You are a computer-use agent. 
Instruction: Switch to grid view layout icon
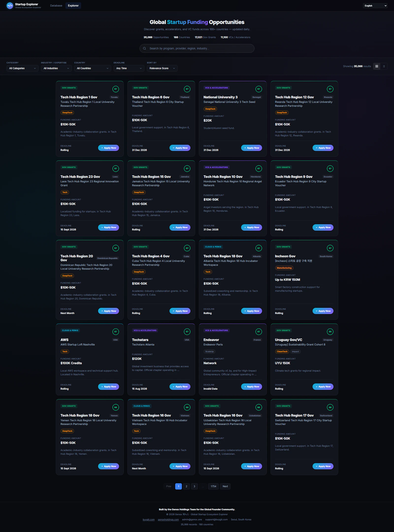377,66
